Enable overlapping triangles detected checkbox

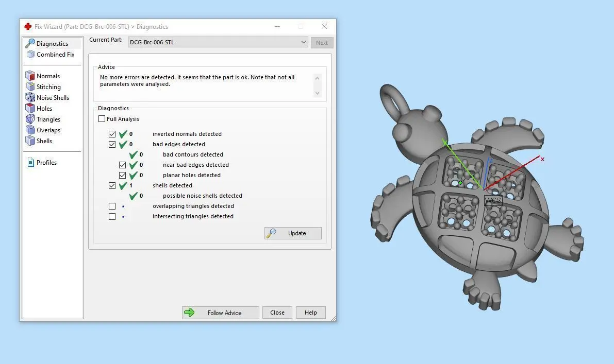pos(112,206)
